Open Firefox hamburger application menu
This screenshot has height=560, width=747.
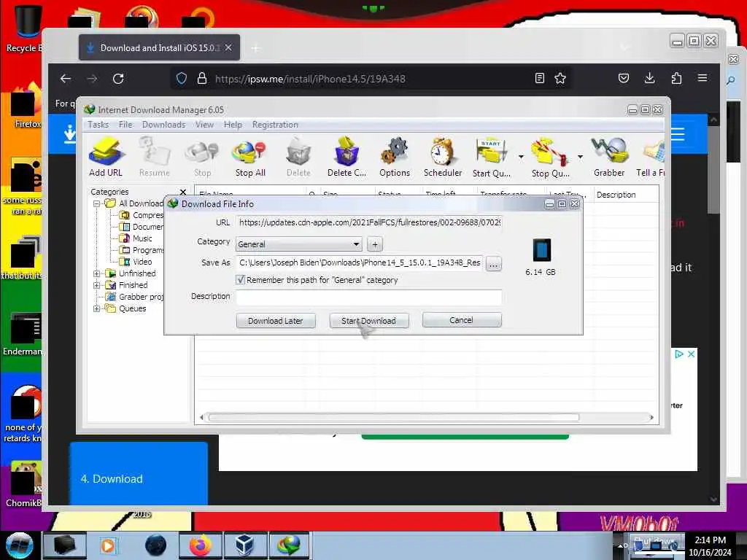703,78
